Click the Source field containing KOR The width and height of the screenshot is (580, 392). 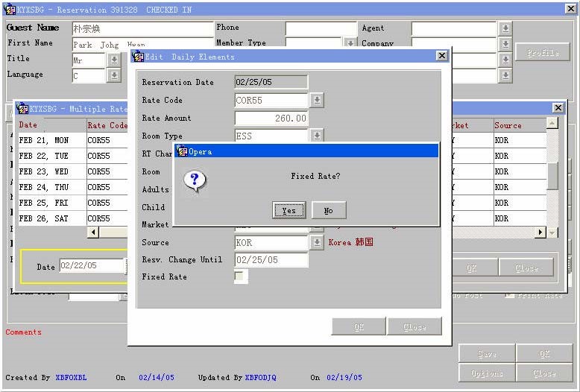271,243
